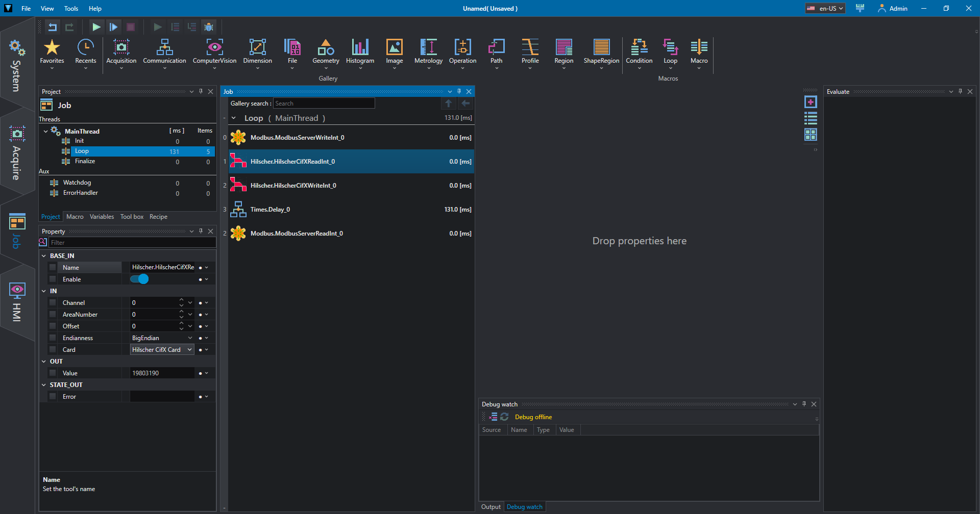Click the Gallery search field
Screen dimensions: 980x514
point(324,104)
